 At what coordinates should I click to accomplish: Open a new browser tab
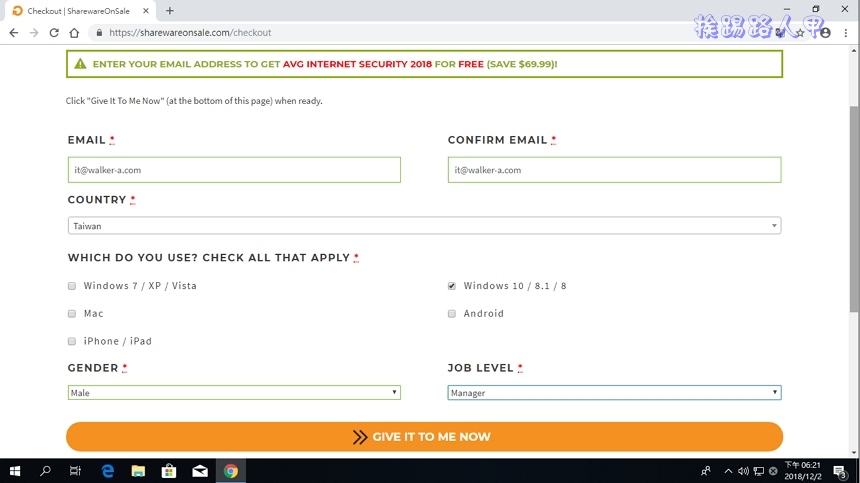pos(169,10)
